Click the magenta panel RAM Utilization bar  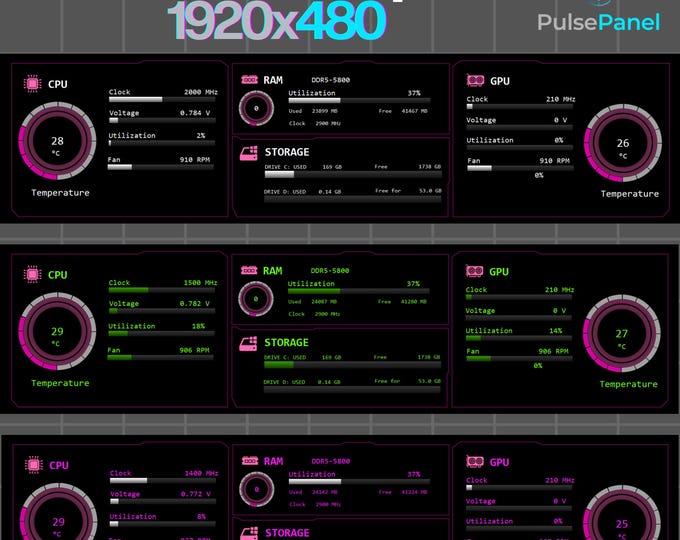coord(360,481)
